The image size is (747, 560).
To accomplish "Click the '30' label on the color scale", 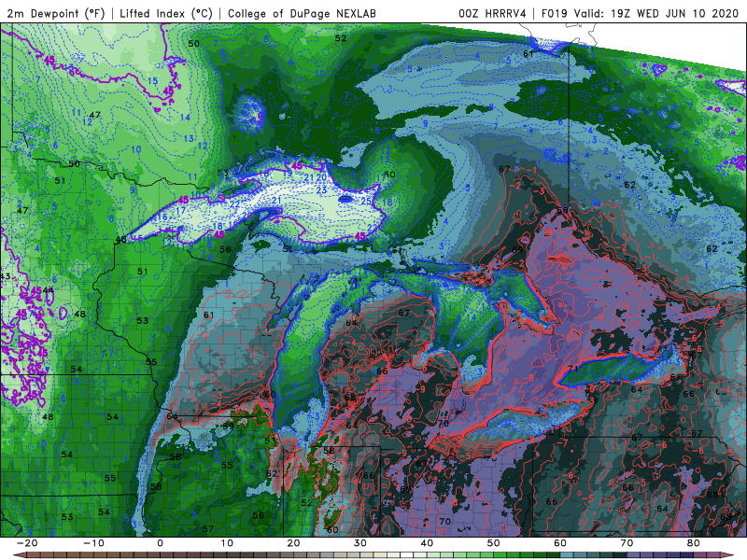I will tap(360, 543).
